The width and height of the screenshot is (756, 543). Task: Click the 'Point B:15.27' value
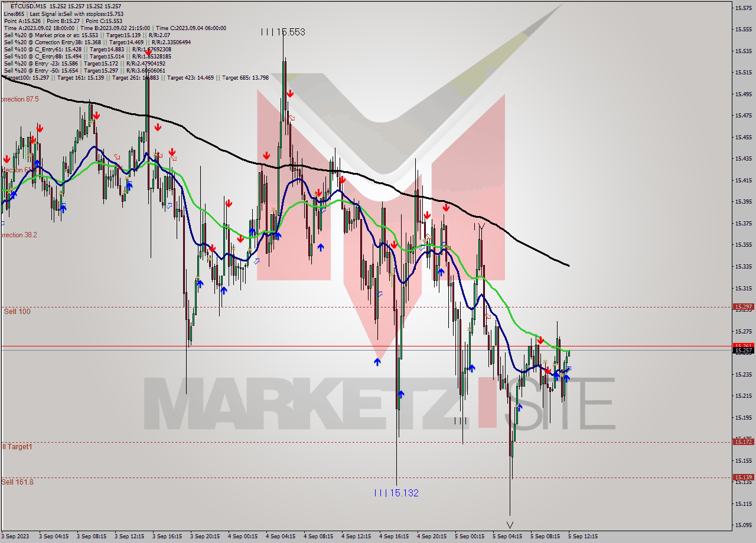64,21
